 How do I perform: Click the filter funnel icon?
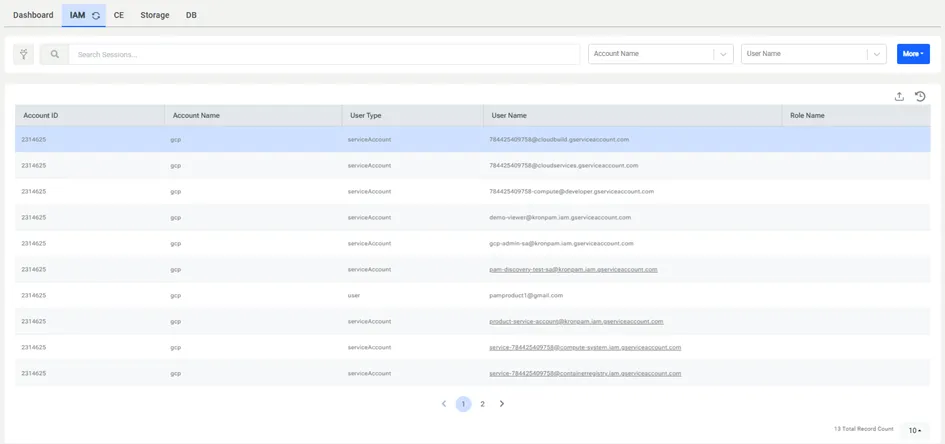click(24, 54)
